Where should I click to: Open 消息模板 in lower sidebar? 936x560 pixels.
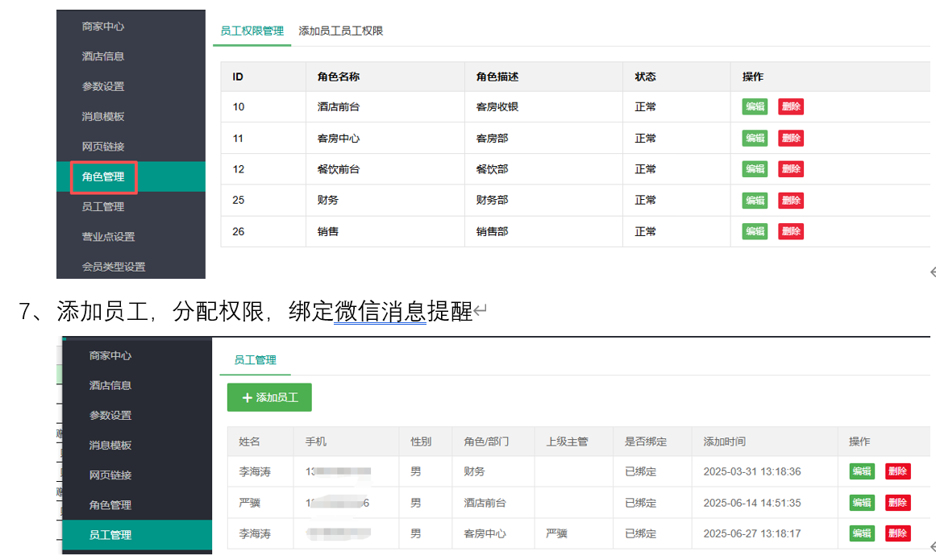pyautogui.click(x=110, y=445)
